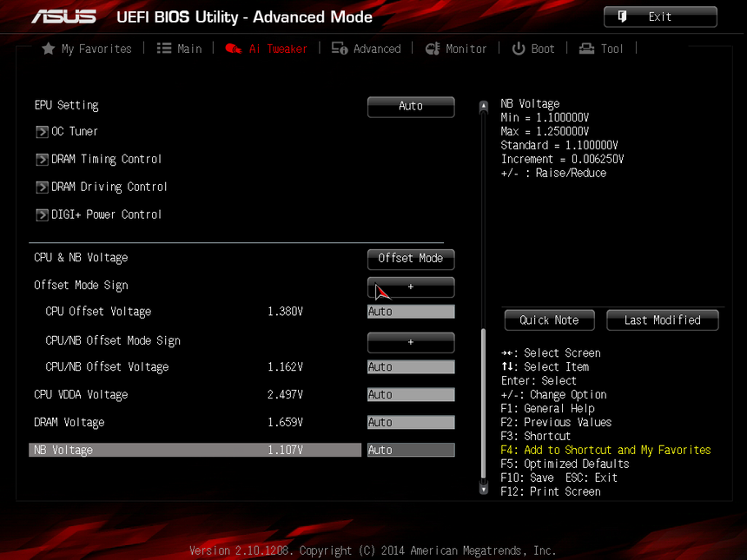747x560 pixels.
Task: Click the DRAM Voltage Auto field
Action: 411,422
